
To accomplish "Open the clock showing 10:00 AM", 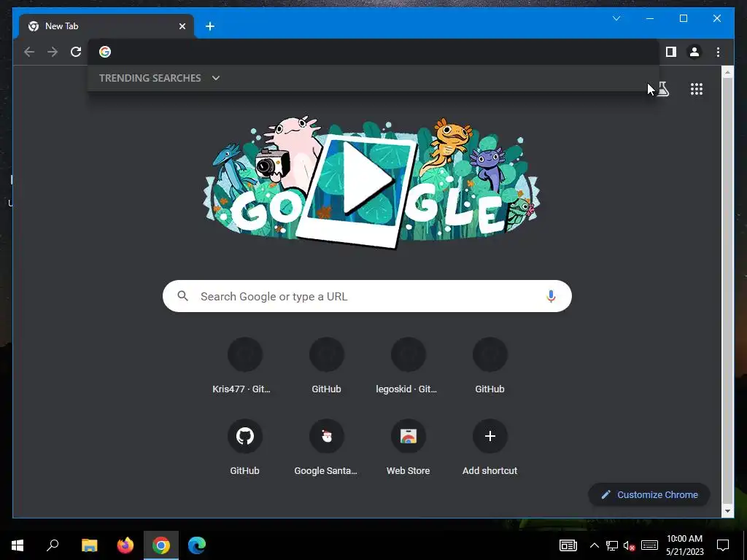I will [684, 545].
